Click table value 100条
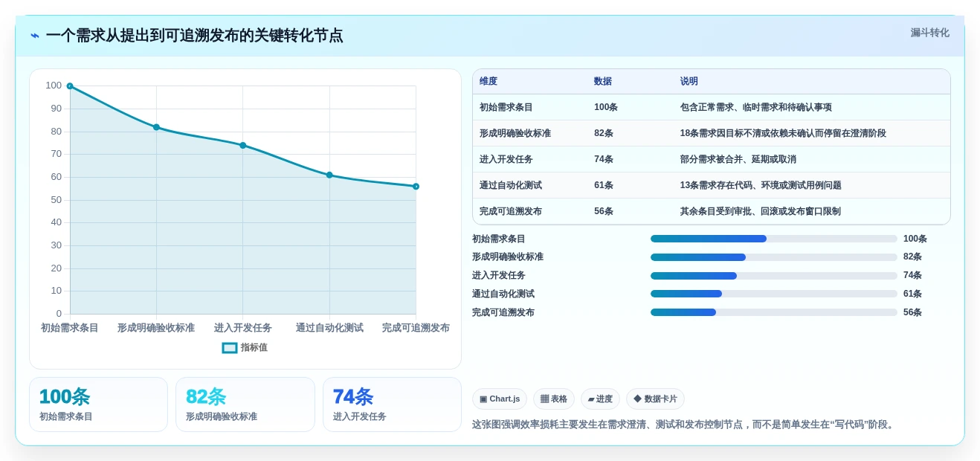 (x=606, y=108)
